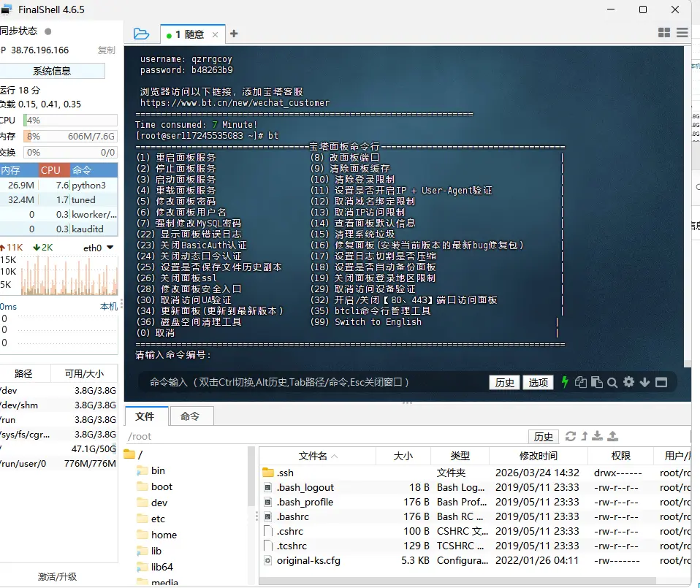Open settings via the gear icon
700x588 pixels.
click(628, 381)
